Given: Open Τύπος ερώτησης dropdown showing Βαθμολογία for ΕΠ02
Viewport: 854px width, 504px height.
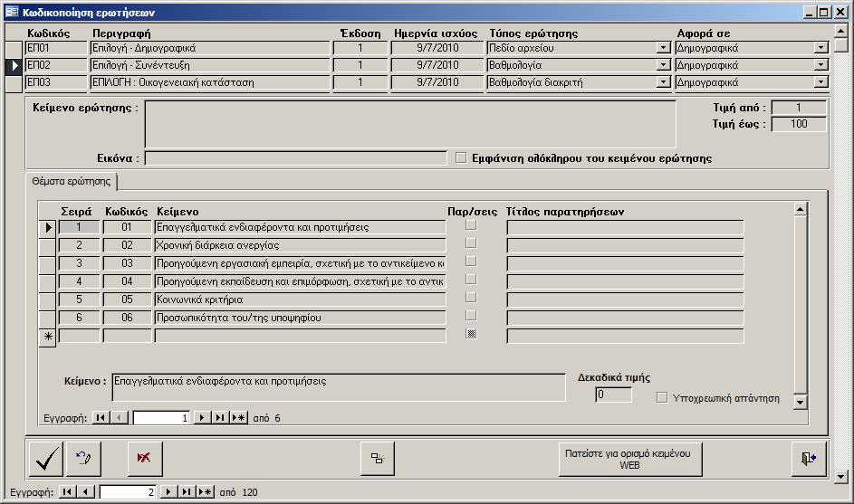Looking at the screenshot, I should pos(663,65).
